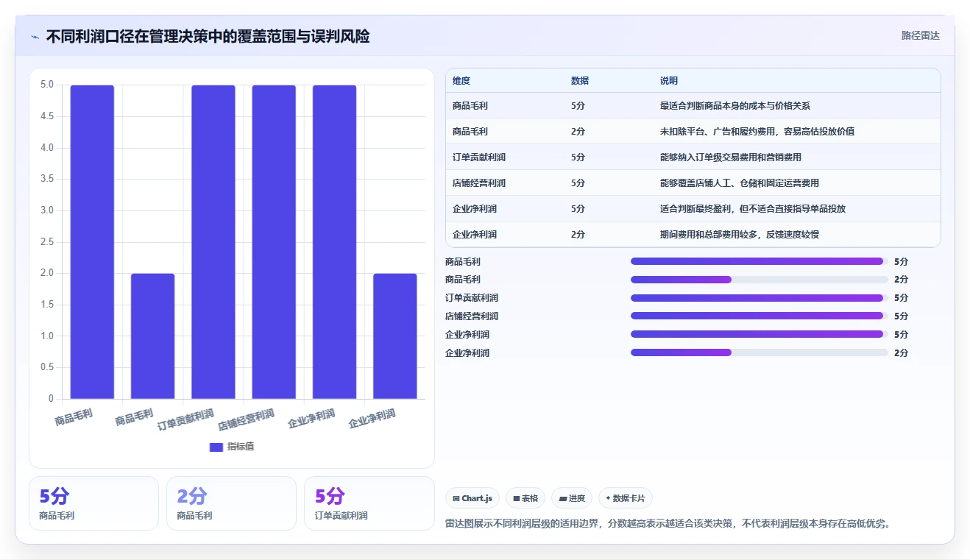
Task: Click the cell 能够覆盖店铺人工、仓储和固定运营费用
Action: 740,183
